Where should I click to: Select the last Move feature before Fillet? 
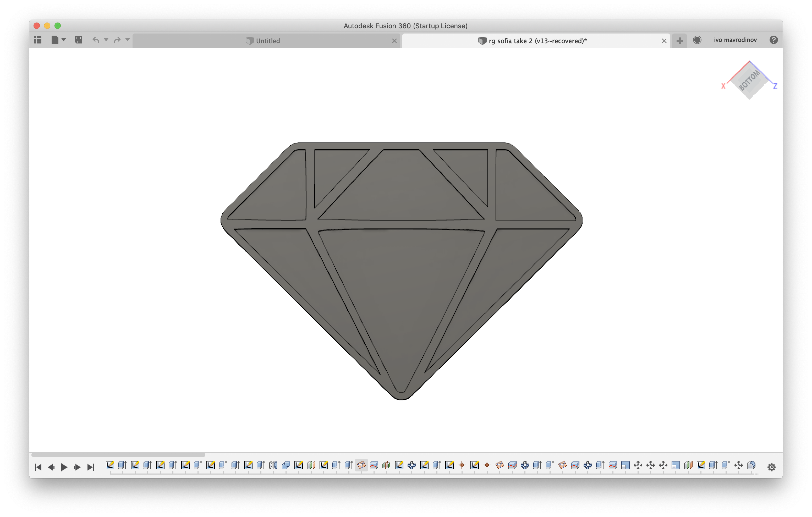click(x=738, y=465)
